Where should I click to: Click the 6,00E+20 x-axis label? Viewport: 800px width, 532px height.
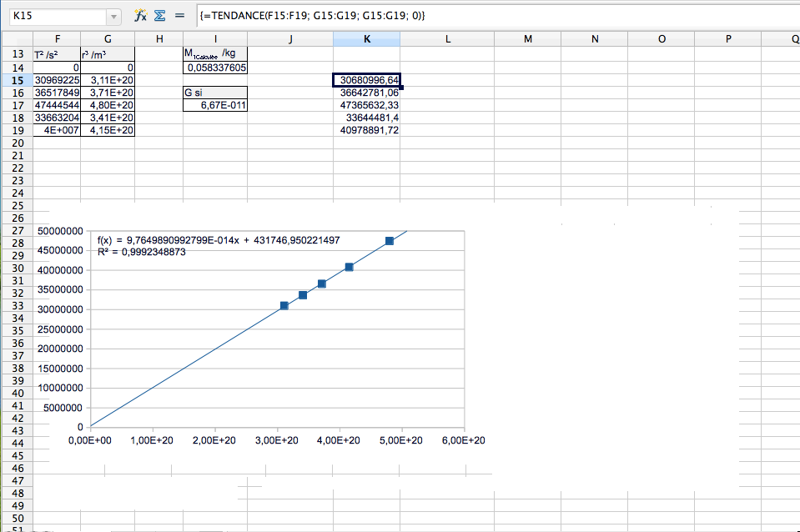tap(464, 440)
